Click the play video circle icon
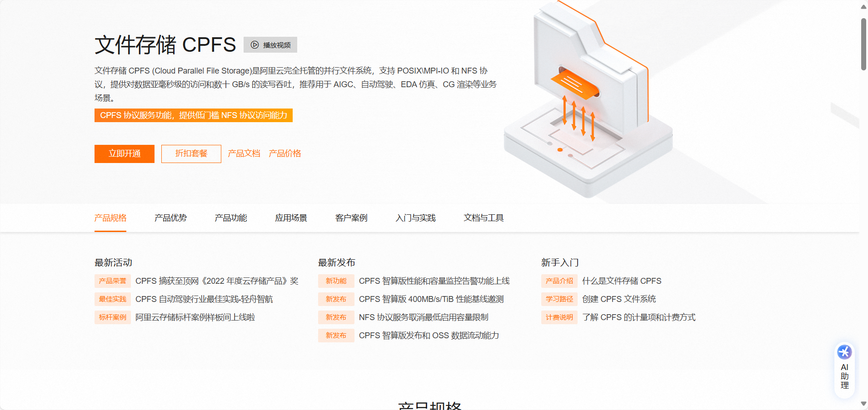This screenshot has height=410, width=868. [255, 45]
